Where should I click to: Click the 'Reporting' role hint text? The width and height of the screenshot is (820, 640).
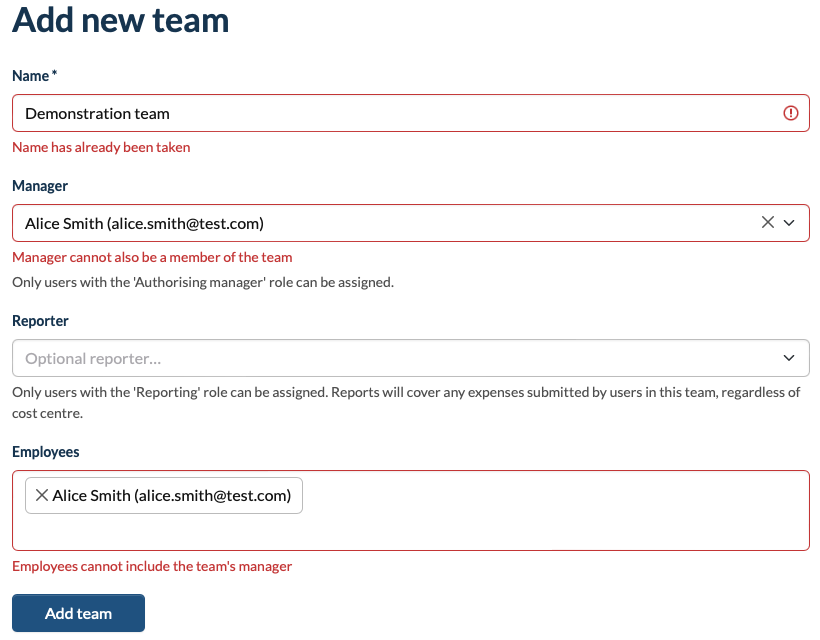point(406,403)
